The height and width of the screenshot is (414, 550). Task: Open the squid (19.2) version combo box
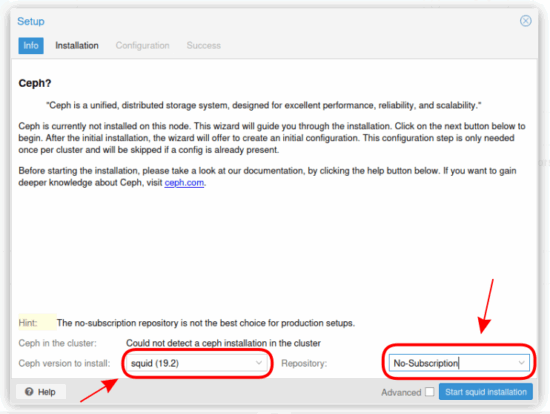coord(197,363)
